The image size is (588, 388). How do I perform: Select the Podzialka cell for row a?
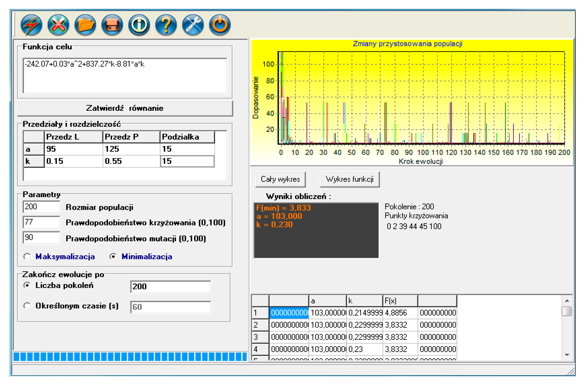(x=187, y=149)
